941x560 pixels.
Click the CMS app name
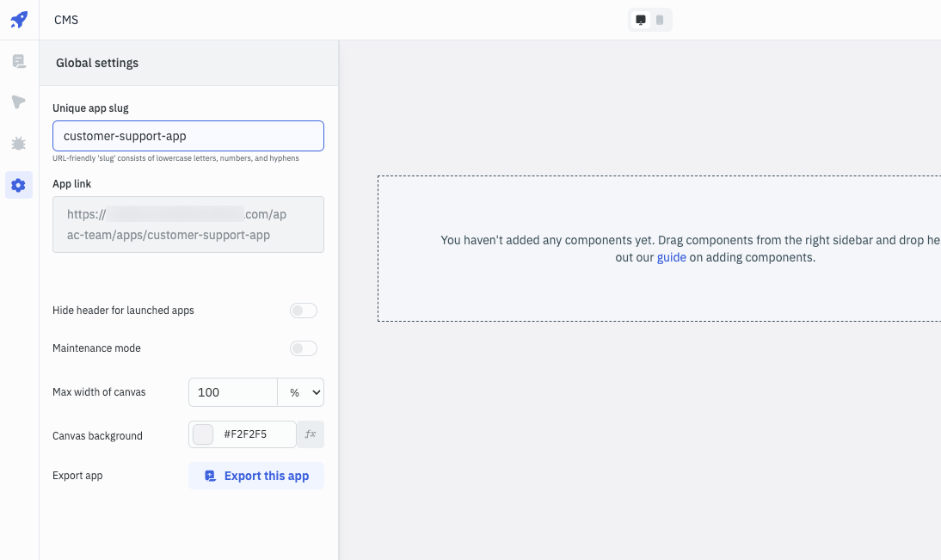[66, 20]
